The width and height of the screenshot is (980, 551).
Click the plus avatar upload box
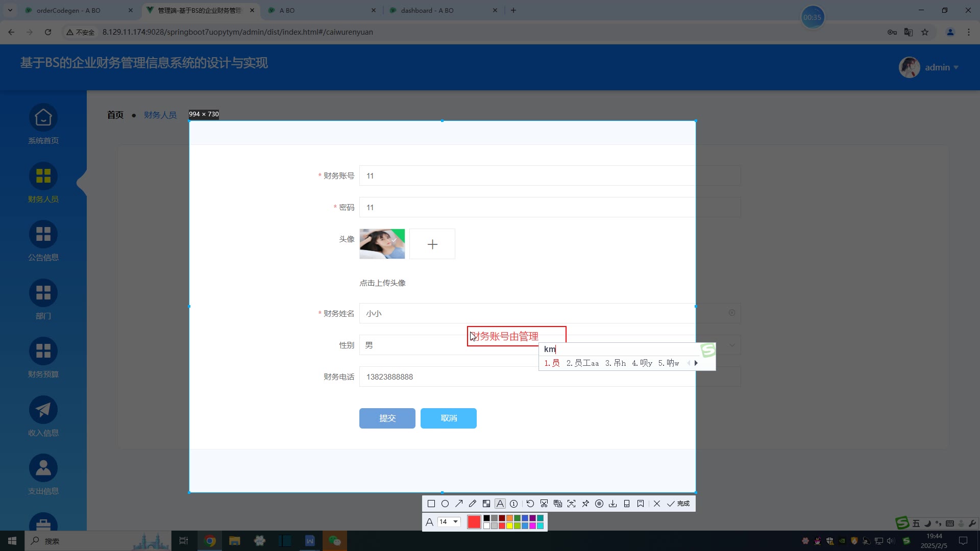coord(432,244)
